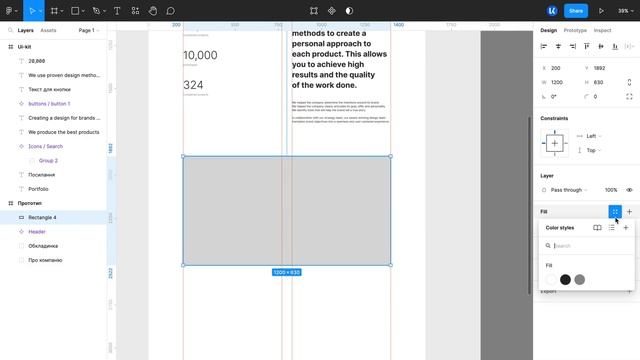
Task: Open the Resources components tool
Action: pos(135,11)
